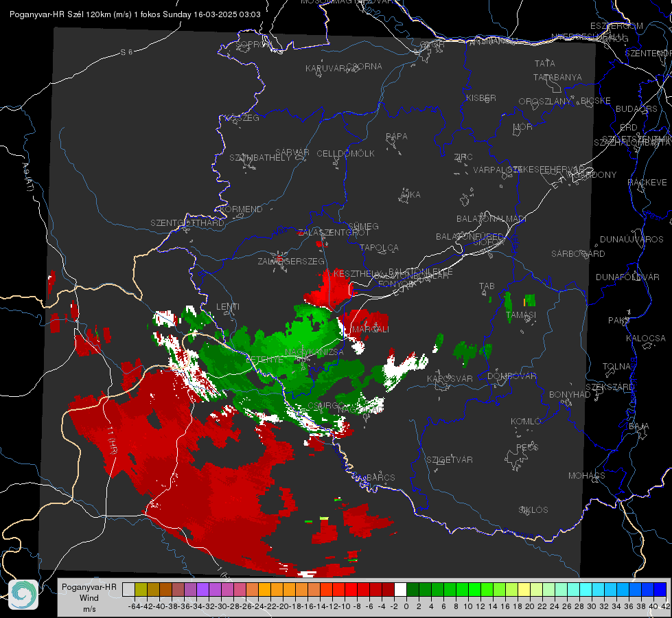The width and height of the screenshot is (672, 618).
Task: Click the PECS city label
Action: tap(526, 447)
